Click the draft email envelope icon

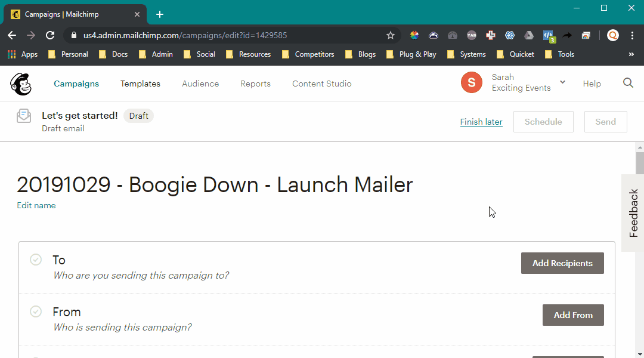point(24,116)
